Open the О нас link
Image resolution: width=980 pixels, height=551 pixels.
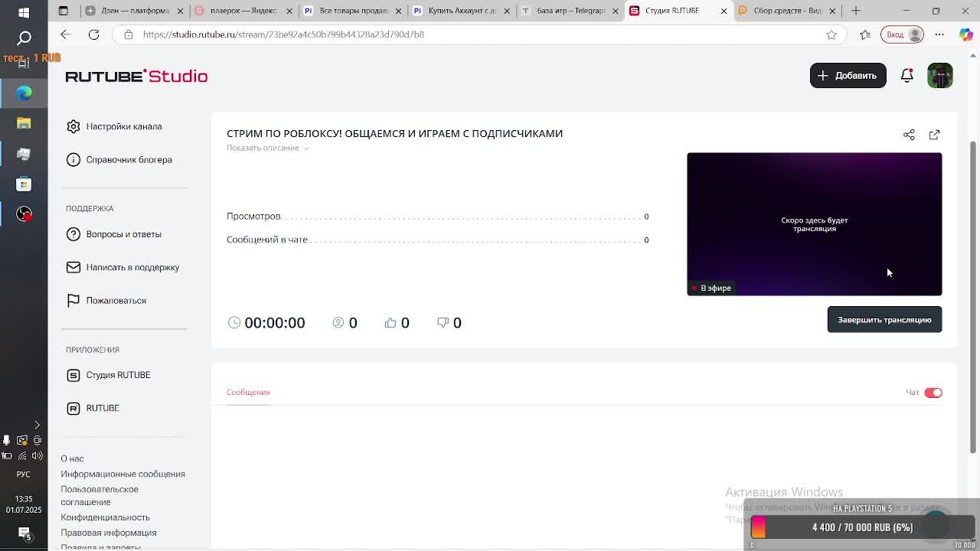click(72, 458)
